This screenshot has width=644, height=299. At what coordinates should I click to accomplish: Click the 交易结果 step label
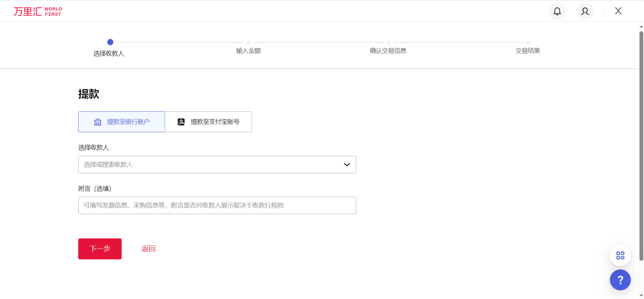click(x=528, y=51)
